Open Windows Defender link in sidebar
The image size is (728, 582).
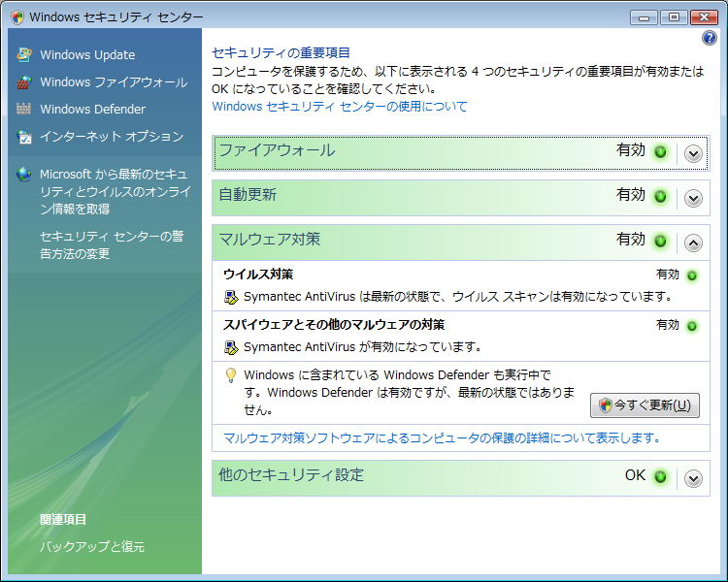[92, 109]
